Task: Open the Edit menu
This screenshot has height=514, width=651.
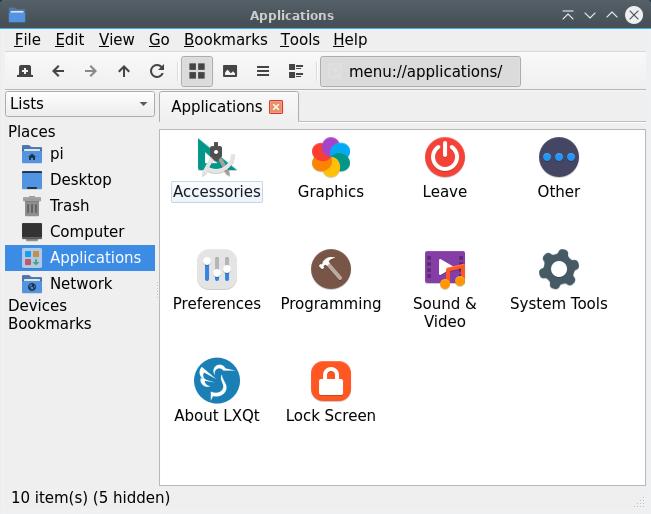Action: click(70, 40)
